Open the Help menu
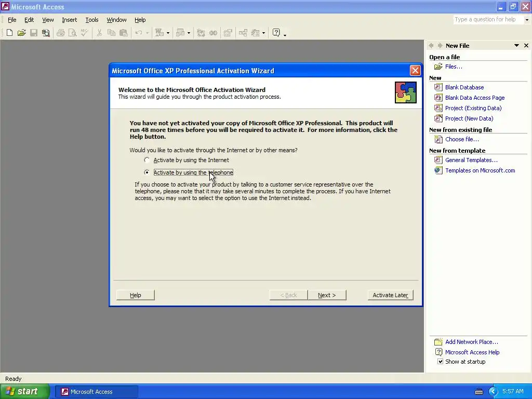This screenshot has height=399, width=532. [140, 20]
